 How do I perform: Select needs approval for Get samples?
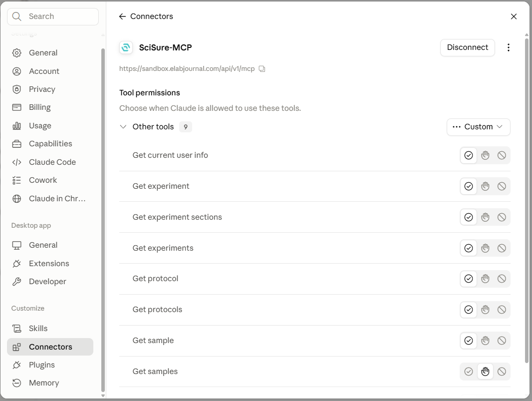(485, 372)
